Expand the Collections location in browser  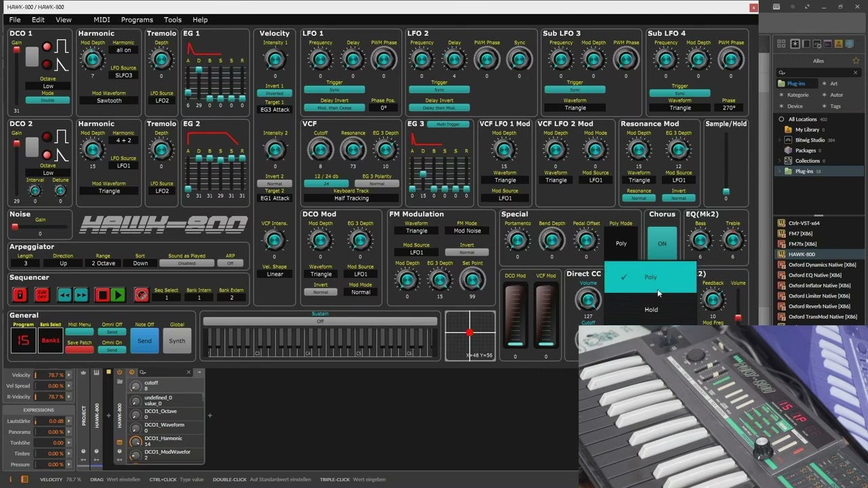click(781, 161)
